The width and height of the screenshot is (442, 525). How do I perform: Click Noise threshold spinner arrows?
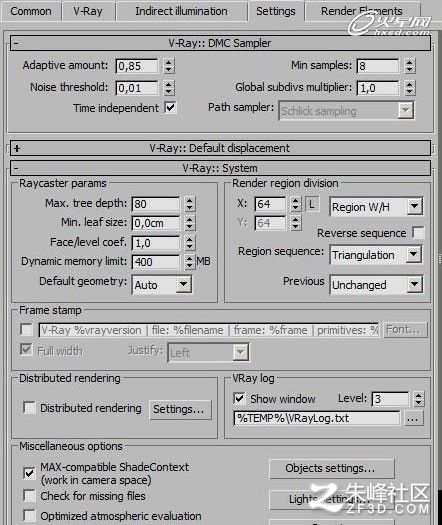click(x=169, y=88)
